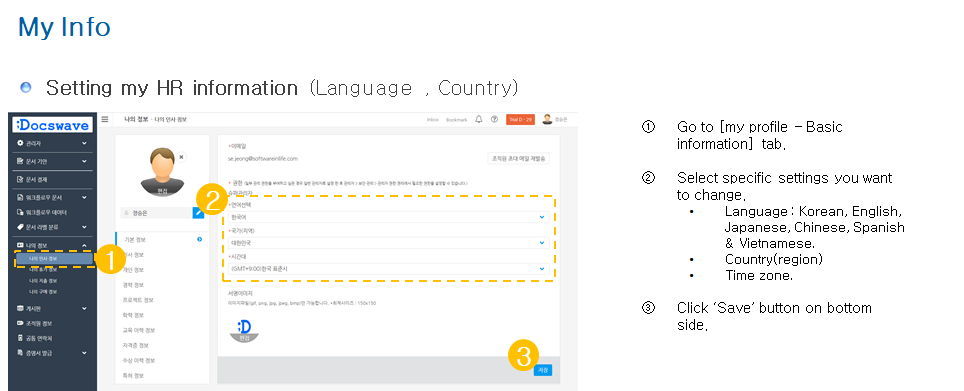Expand the 문서 기안 sidebar menu
The width and height of the screenshot is (964, 391).
pos(84,162)
